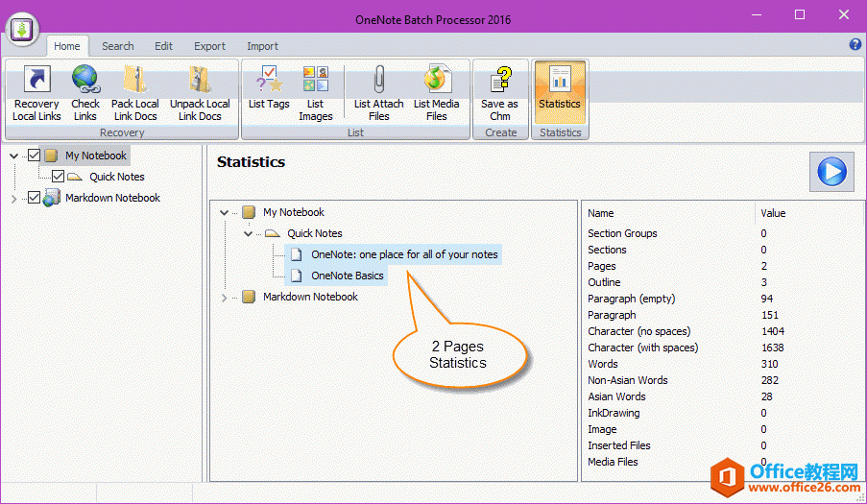Select the OneNote Basics page

348,276
